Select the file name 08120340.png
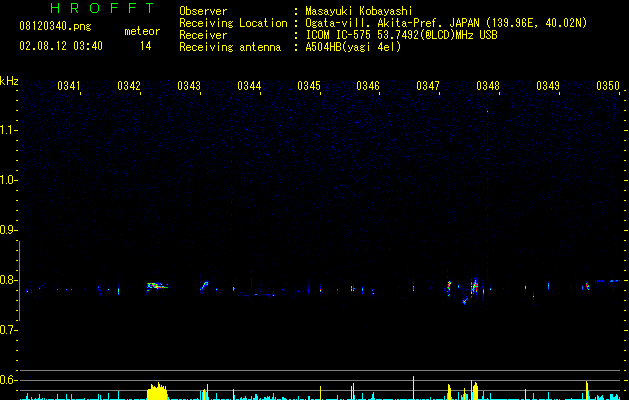This screenshot has height=400, width=629. 55,27
